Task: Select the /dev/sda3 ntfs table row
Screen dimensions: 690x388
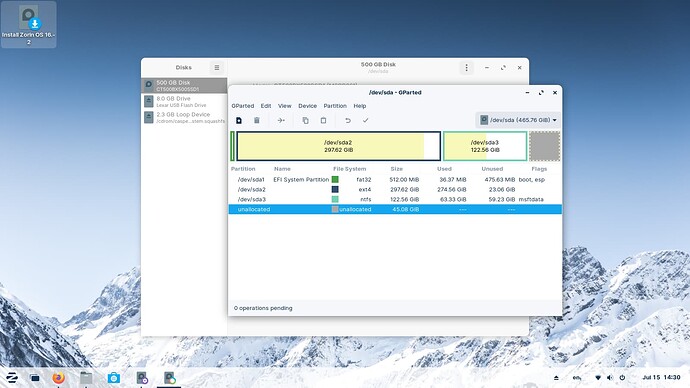Action: click(395, 199)
